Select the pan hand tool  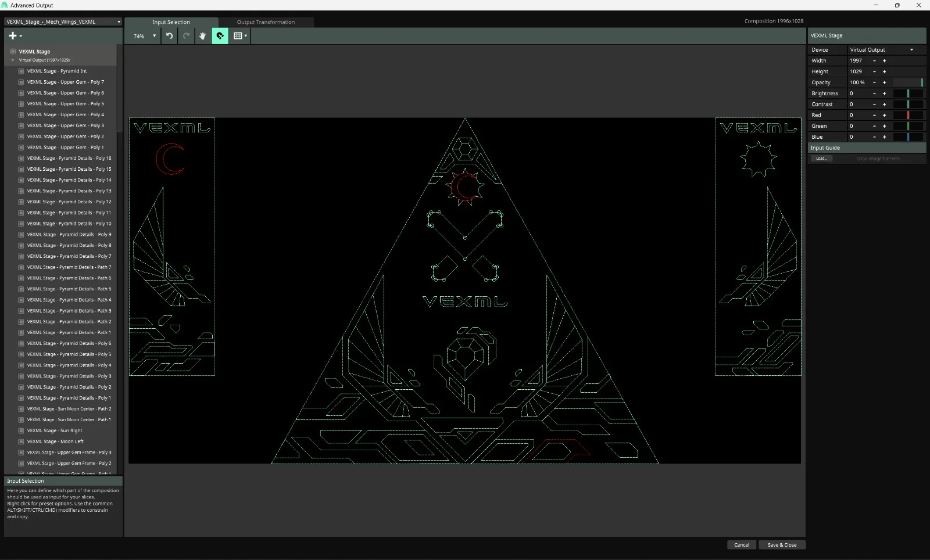pyautogui.click(x=202, y=36)
